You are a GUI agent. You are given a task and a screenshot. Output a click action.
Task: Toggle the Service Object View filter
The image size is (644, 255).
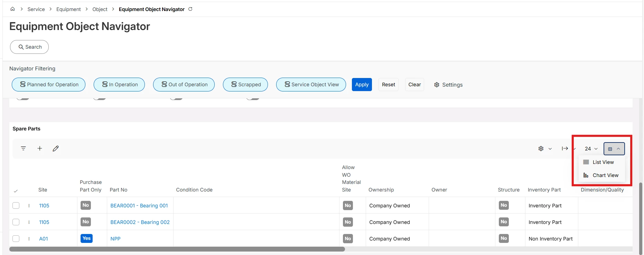pos(311,85)
